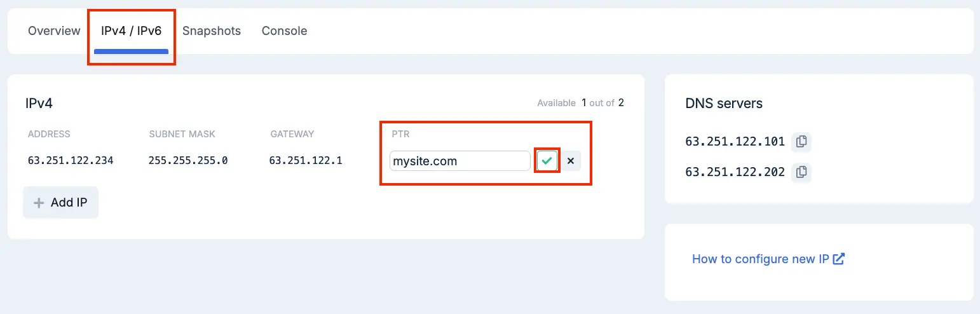Click external link icon beside configure IP
This screenshot has width=980, height=314.
click(x=839, y=259)
